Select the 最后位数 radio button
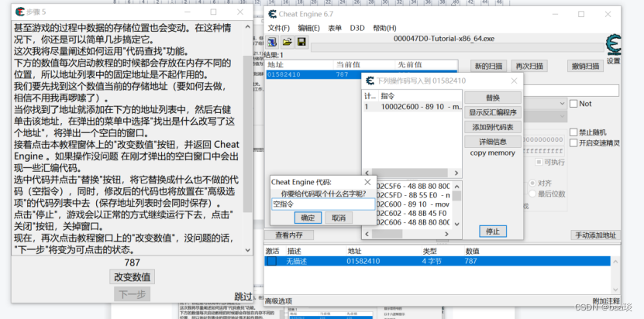The image size is (644, 319). coord(532,194)
